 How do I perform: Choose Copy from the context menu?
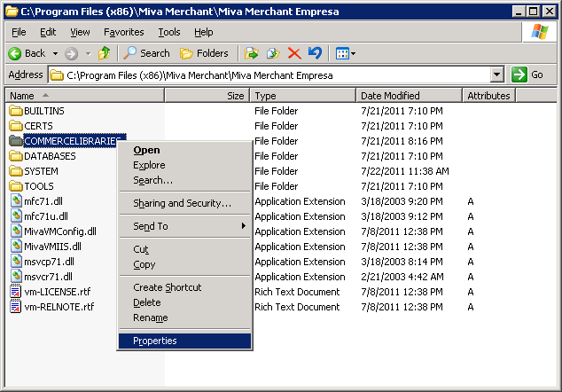click(184, 264)
